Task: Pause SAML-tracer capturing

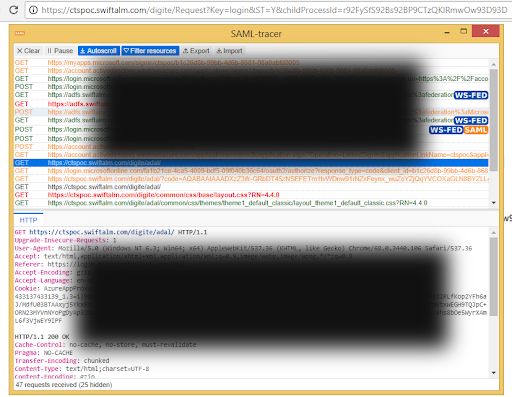Action: click(x=60, y=51)
